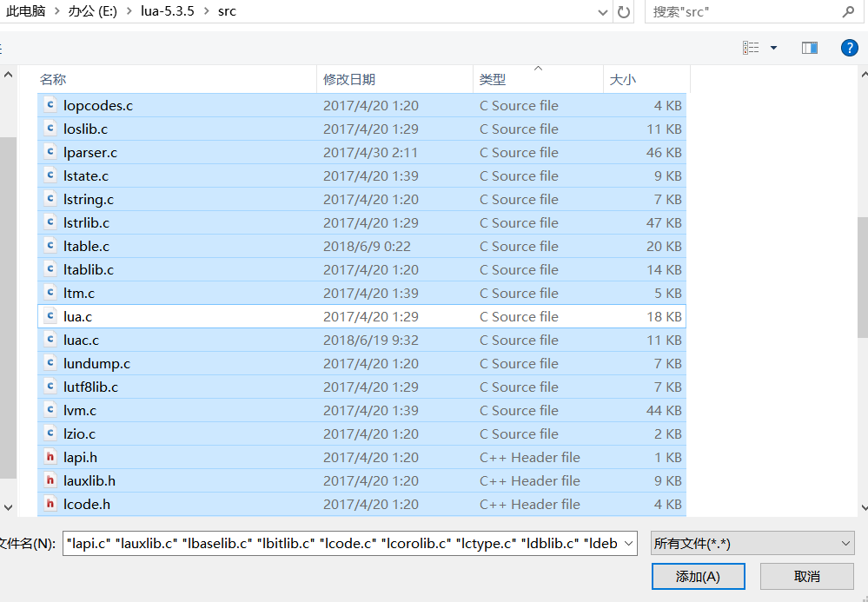This screenshot has height=602, width=868.
Task: Click the 取消 button
Action: (x=806, y=577)
